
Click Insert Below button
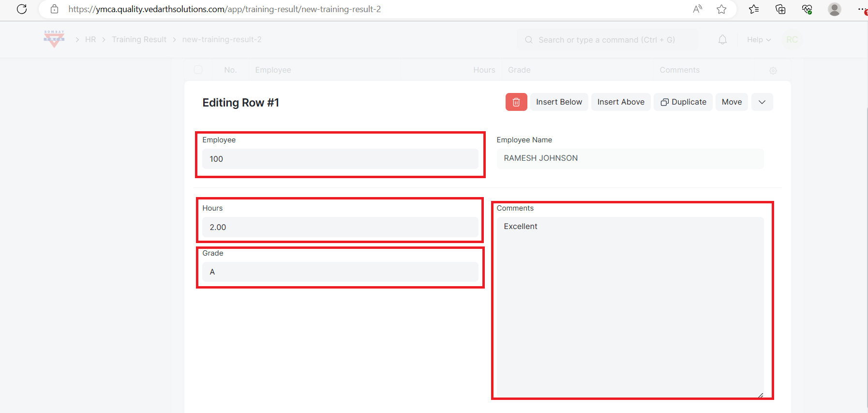[559, 102]
